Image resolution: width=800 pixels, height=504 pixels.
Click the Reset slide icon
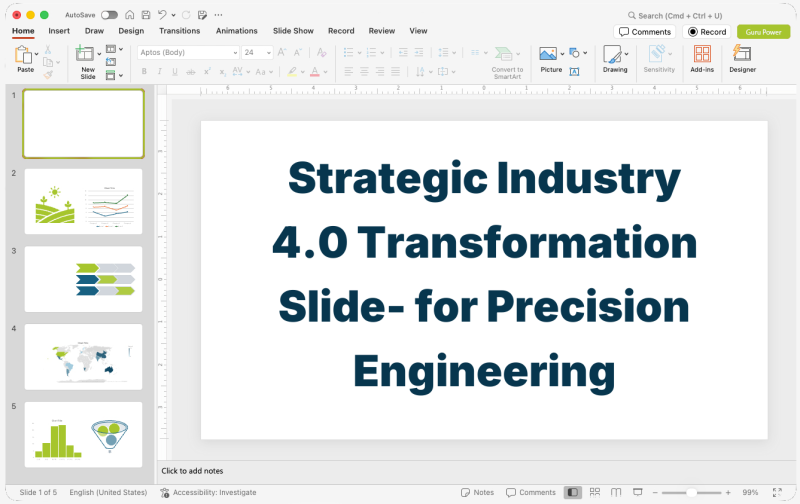point(111,62)
